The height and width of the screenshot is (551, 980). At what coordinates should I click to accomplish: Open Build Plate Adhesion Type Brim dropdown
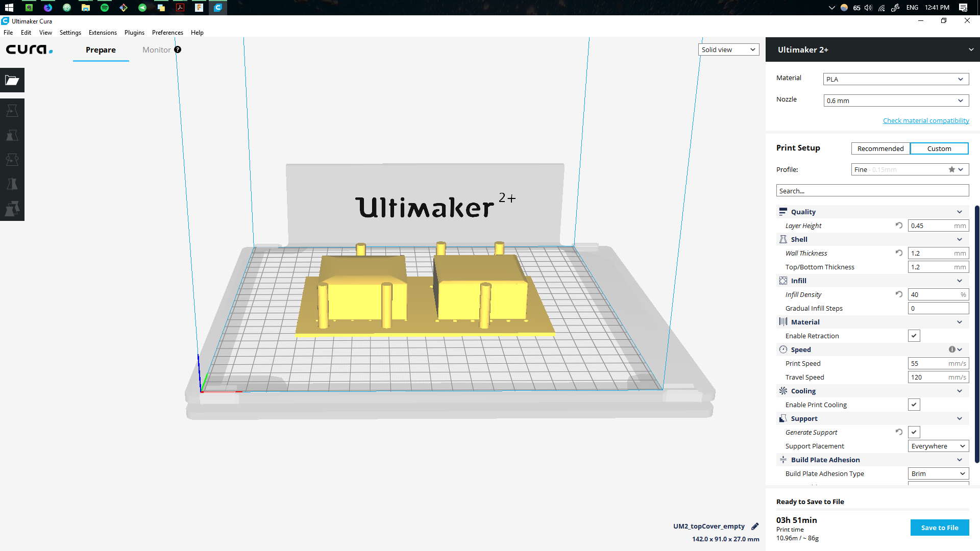(x=938, y=473)
